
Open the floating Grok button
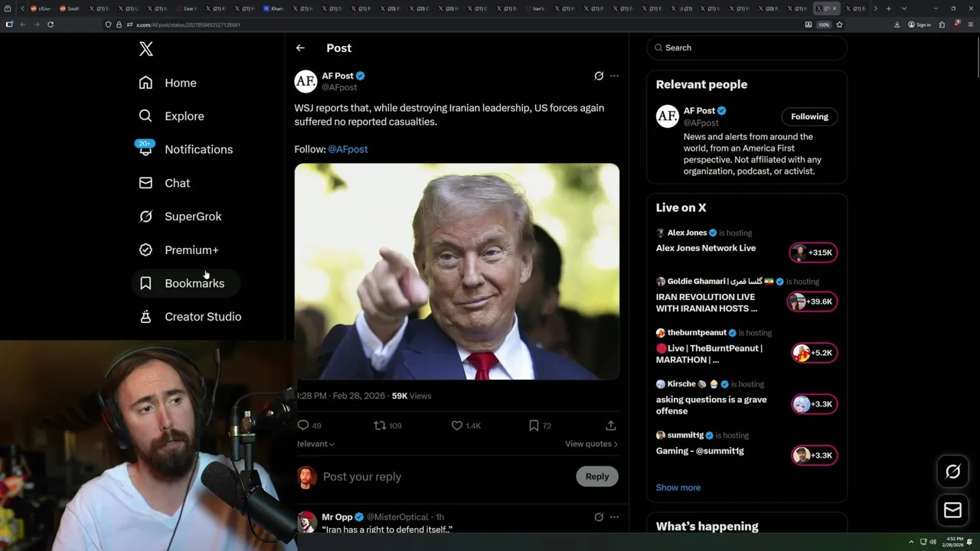(952, 472)
